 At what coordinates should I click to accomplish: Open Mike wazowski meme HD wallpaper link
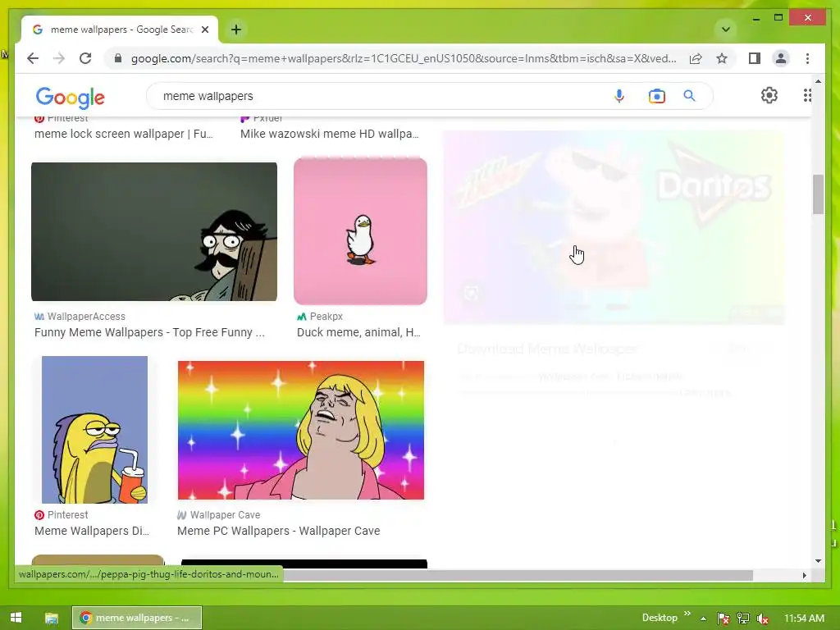click(330, 134)
